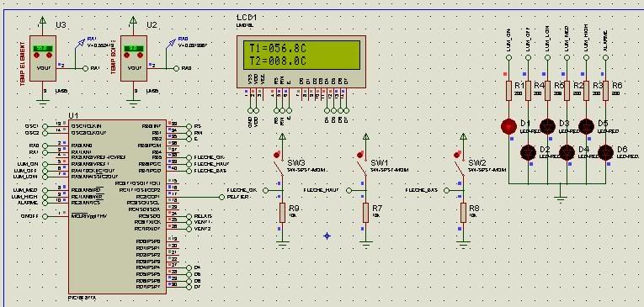Select LED D2 in lower row
This screenshot has width=644, height=307.
(x=528, y=153)
